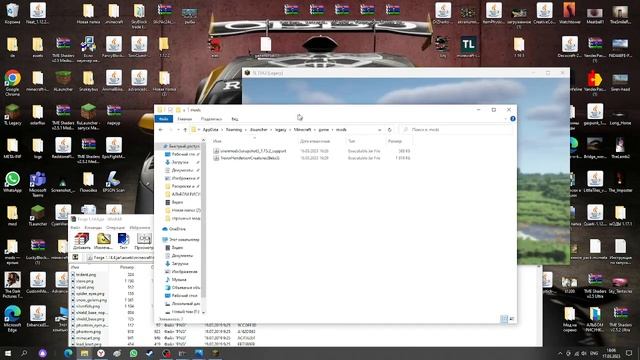This screenshot has width=640, height=360.
Task: Open the Windows Start menu
Action: (x=8, y=353)
